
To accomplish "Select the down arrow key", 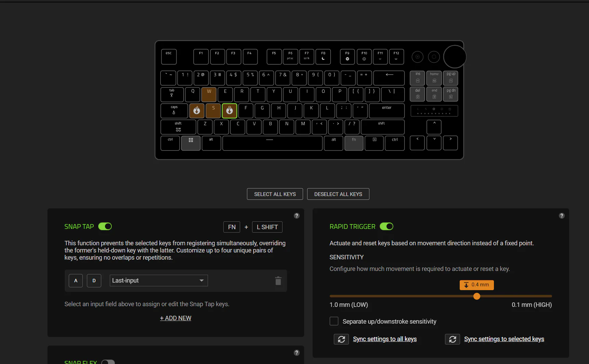I will click(434, 143).
